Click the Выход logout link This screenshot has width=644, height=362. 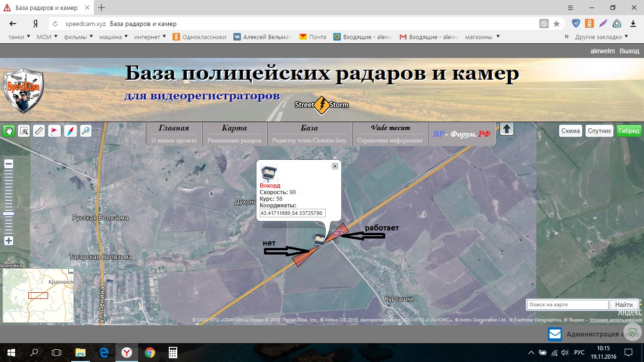[629, 51]
